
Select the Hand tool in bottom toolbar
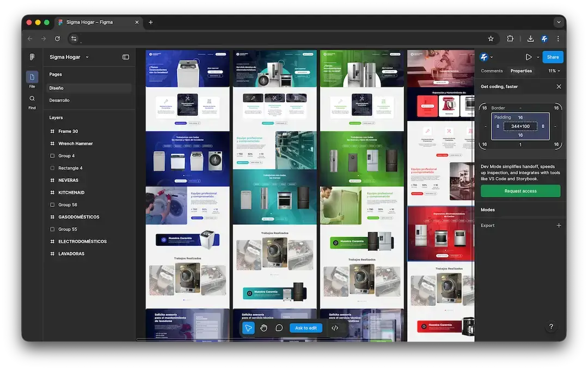pos(264,328)
